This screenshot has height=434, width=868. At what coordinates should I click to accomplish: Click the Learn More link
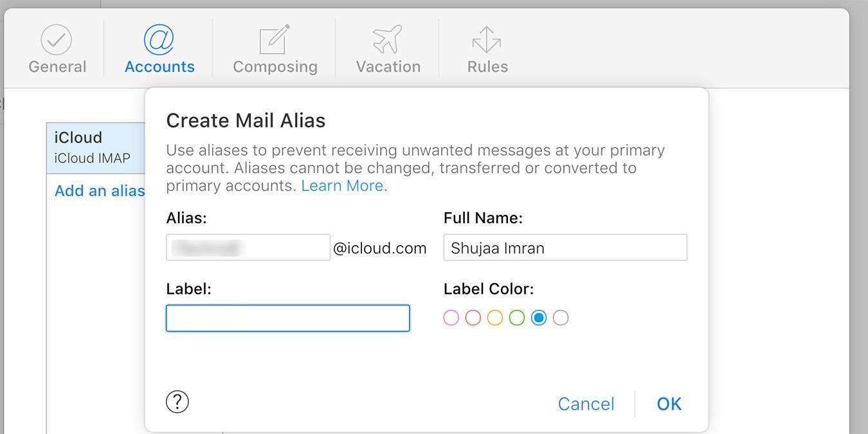click(x=342, y=185)
